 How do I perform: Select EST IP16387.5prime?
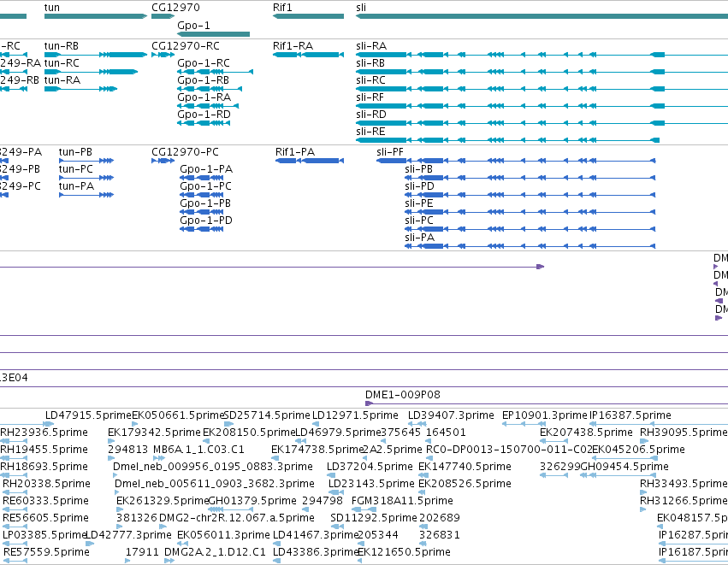coord(630,415)
